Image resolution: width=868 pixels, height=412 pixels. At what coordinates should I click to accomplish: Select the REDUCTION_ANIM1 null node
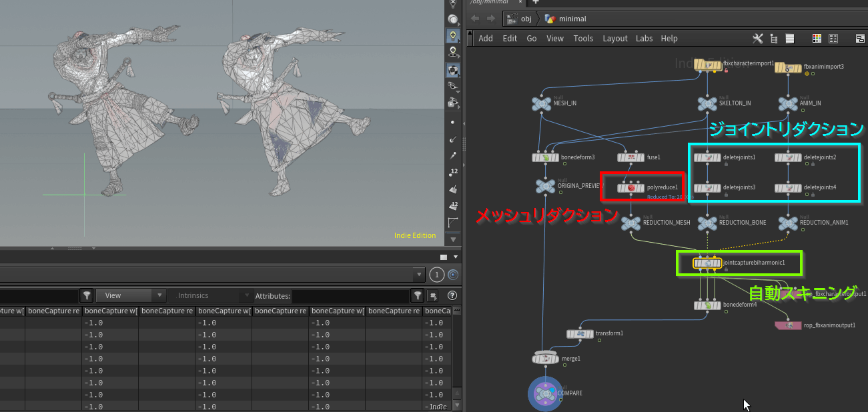(788, 223)
